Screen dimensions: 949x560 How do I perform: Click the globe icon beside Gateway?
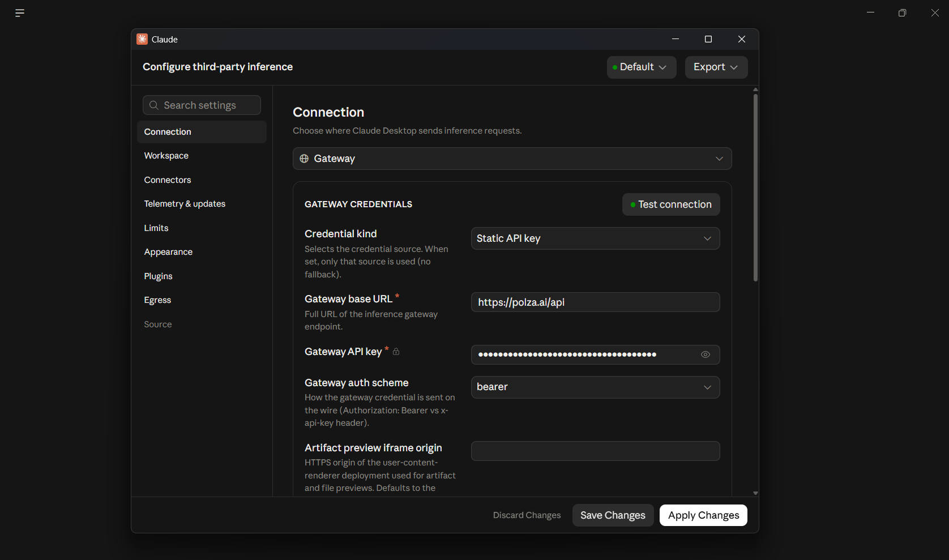[x=304, y=159]
